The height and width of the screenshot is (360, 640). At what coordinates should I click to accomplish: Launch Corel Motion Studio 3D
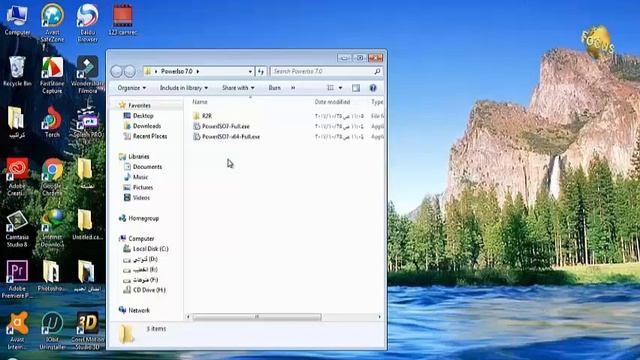pyautogui.click(x=87, y=331)
